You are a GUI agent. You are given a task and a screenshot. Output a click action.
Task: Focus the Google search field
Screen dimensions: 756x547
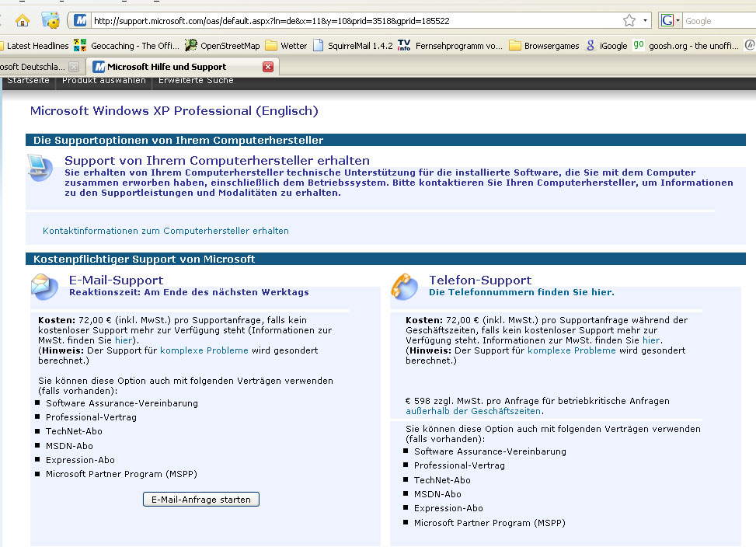[719, 21]
